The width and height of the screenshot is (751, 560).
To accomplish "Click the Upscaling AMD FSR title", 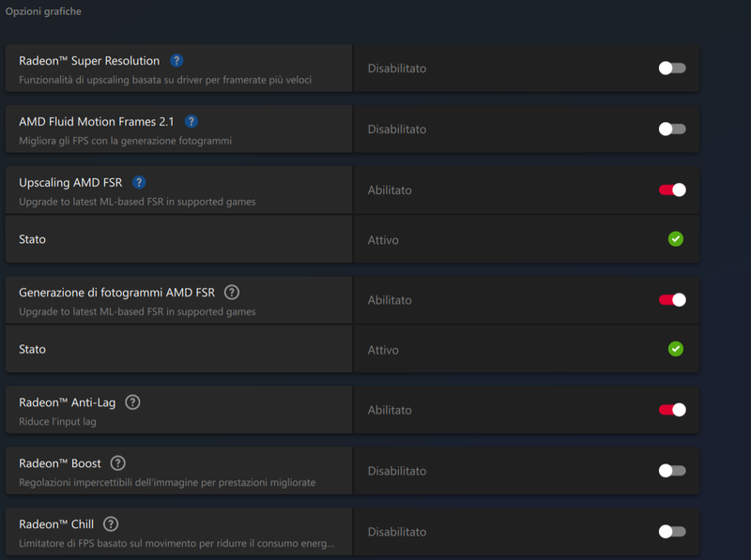I will pos(70,183).
